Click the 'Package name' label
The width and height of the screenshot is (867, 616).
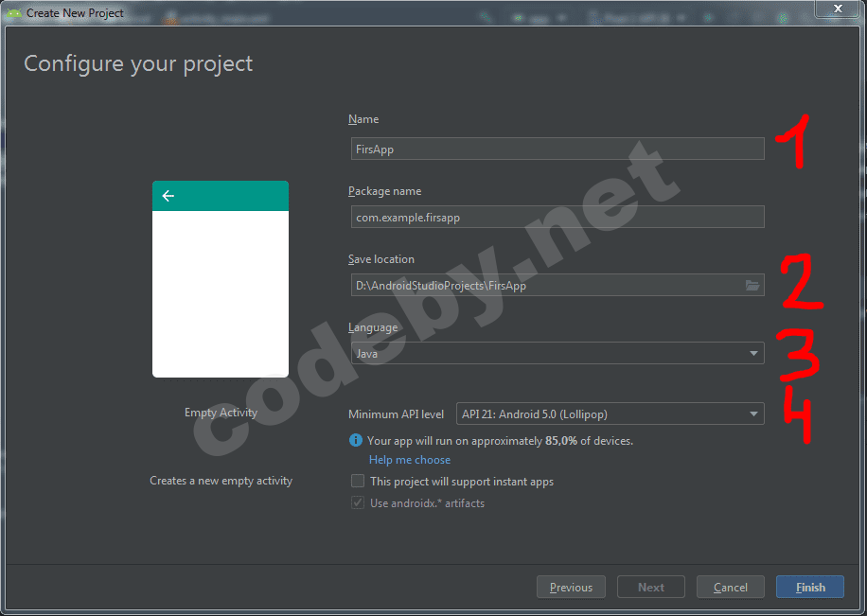[385, 191]
